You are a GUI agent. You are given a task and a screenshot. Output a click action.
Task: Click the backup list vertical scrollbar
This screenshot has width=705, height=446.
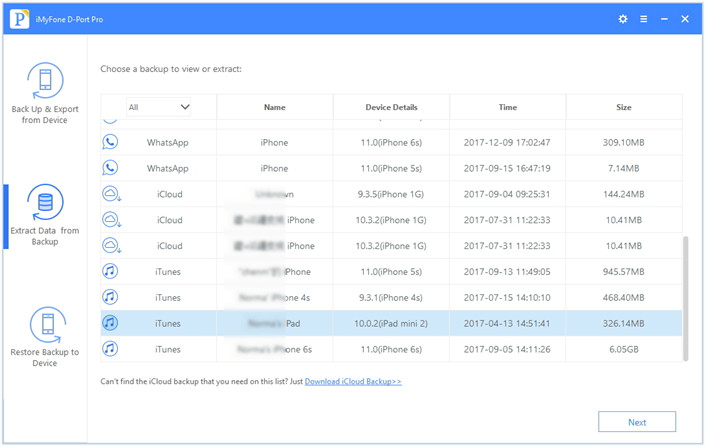pyautogui.click(x=685, y=299)
